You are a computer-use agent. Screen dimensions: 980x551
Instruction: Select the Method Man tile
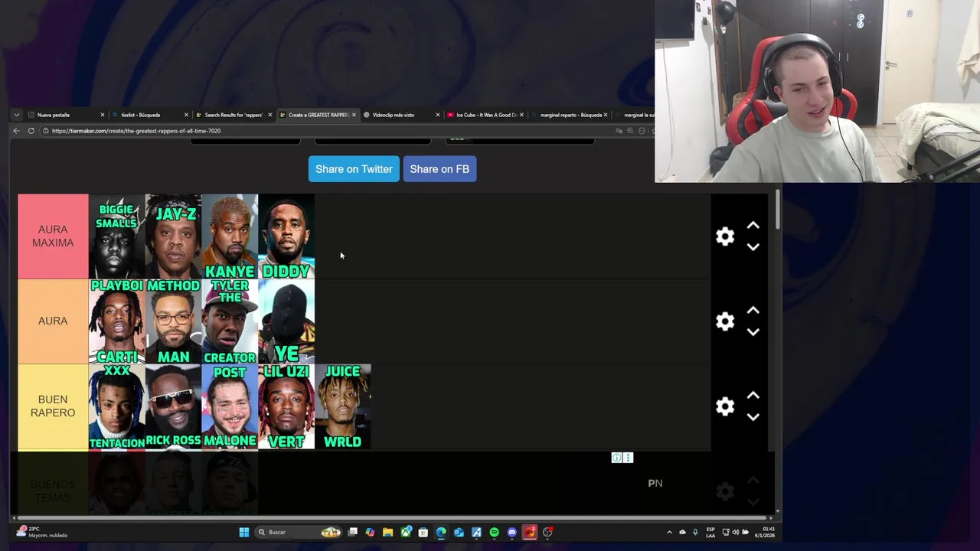pyautogui.click(x=173, y=321)
